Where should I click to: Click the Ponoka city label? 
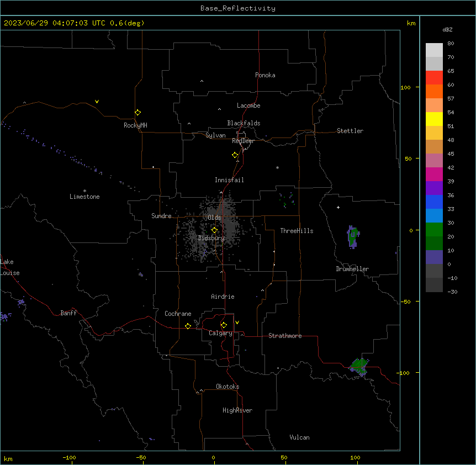click(265, 75)
